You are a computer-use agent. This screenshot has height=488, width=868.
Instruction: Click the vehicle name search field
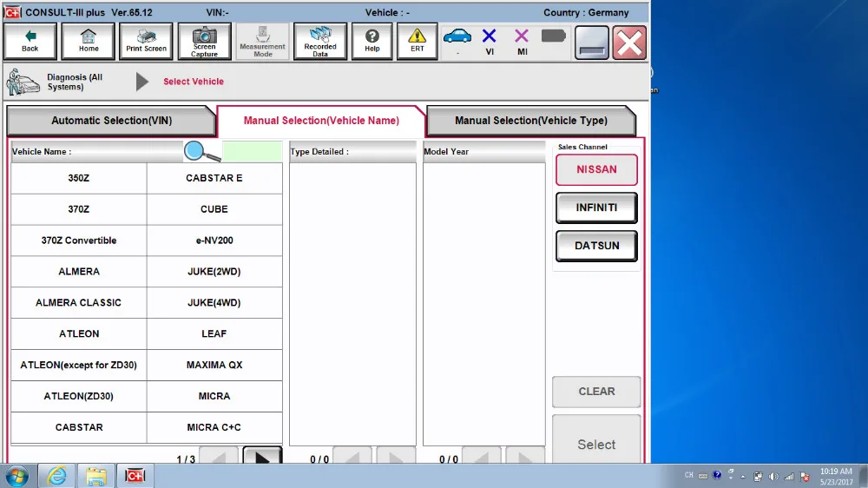tap(252, 151)
